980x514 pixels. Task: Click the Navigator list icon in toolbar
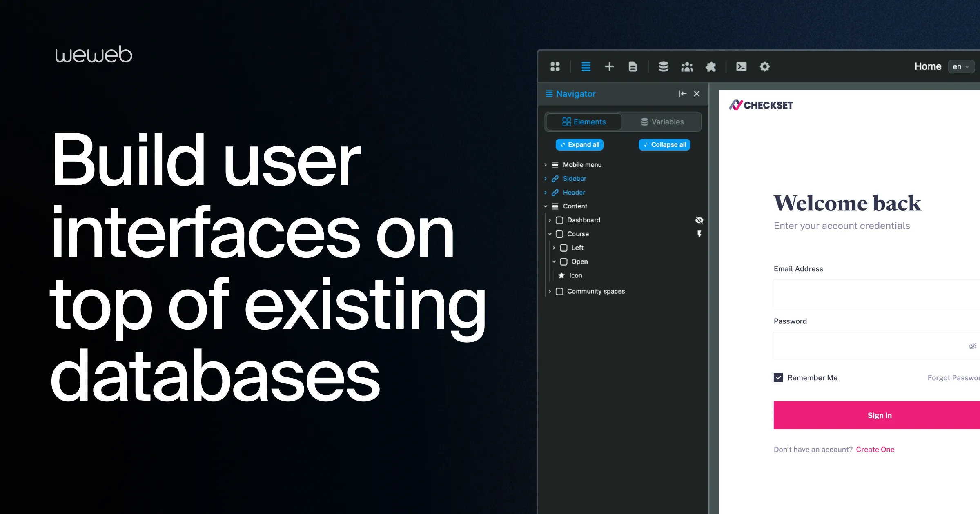pos(586,66)
